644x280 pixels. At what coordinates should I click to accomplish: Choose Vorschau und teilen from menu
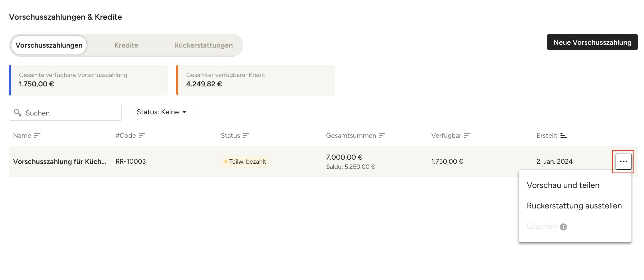point(563,185)
